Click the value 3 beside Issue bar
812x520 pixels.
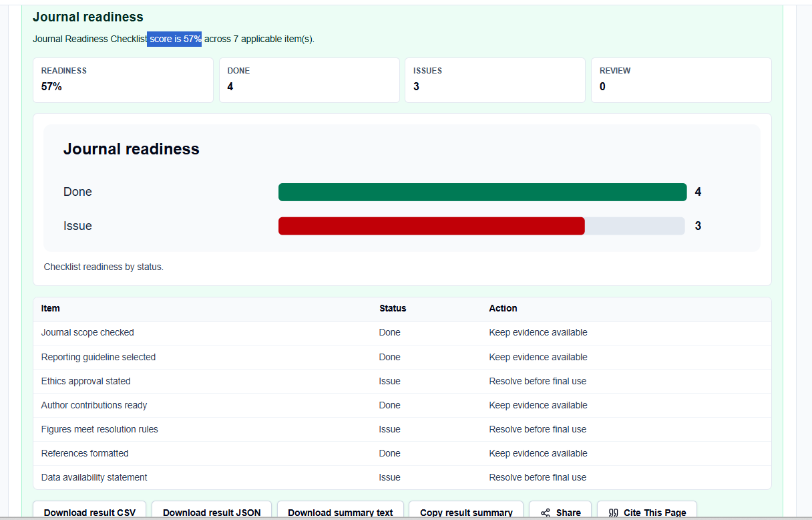coord(698,226)
